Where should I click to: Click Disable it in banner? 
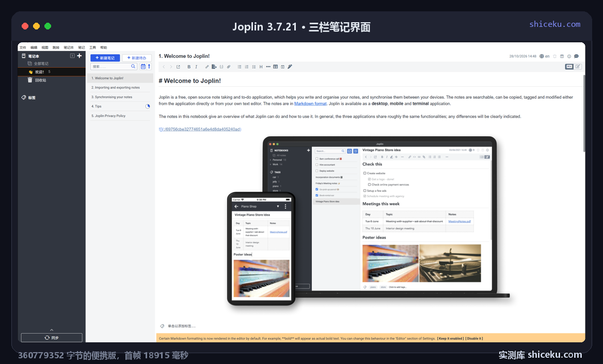coord(474,339)
